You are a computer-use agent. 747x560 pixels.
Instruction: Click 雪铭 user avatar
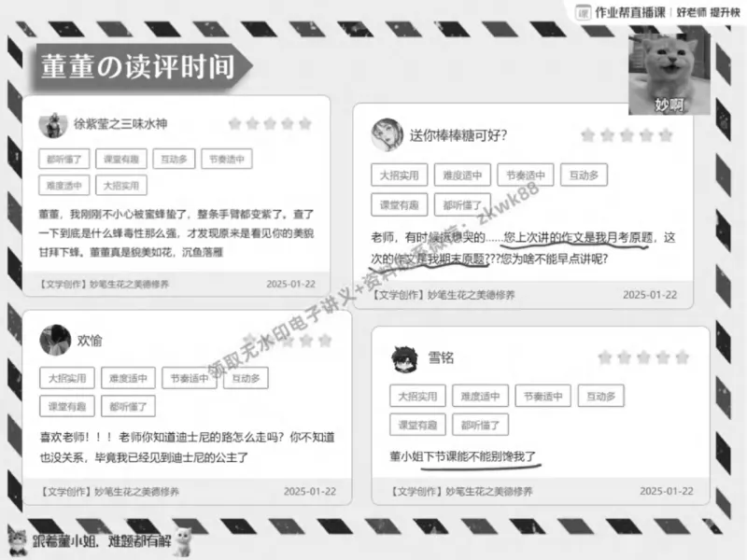click(404, 358)
